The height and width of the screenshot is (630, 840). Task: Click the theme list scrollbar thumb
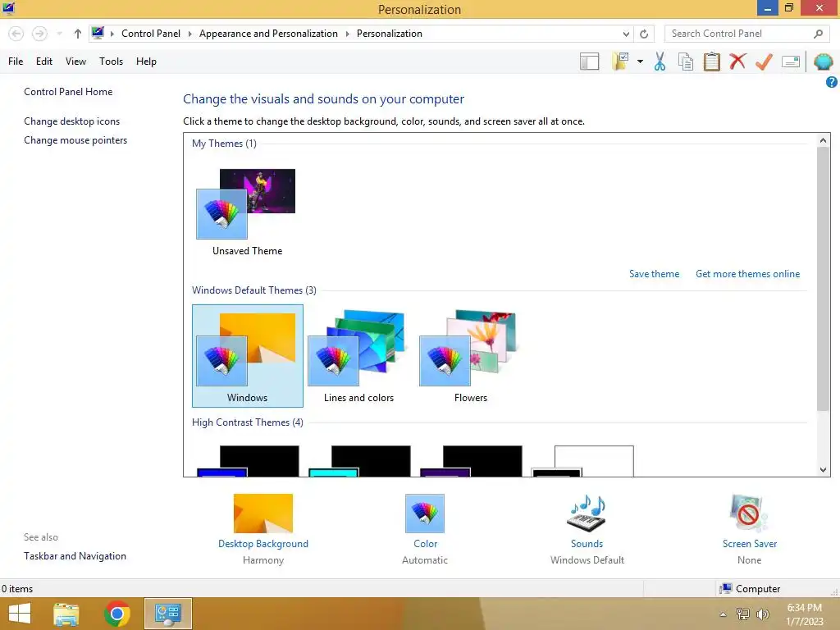(823, 279)
